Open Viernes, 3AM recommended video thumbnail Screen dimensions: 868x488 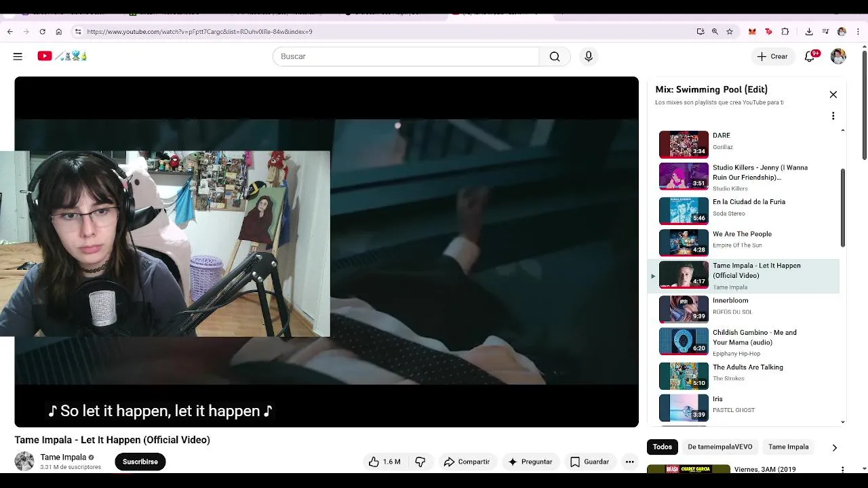coord(688,468)
